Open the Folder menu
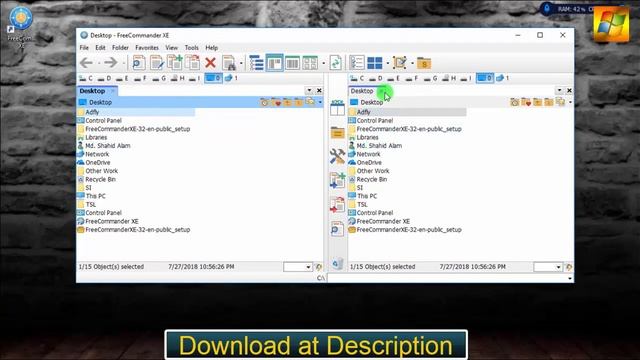640x360 pixels. (120, 48)
